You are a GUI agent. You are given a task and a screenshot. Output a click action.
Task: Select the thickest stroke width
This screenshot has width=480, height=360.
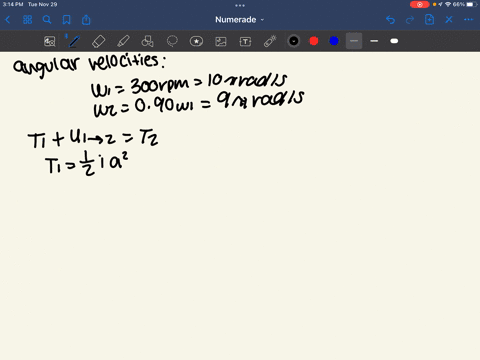[x=394, y=41]
